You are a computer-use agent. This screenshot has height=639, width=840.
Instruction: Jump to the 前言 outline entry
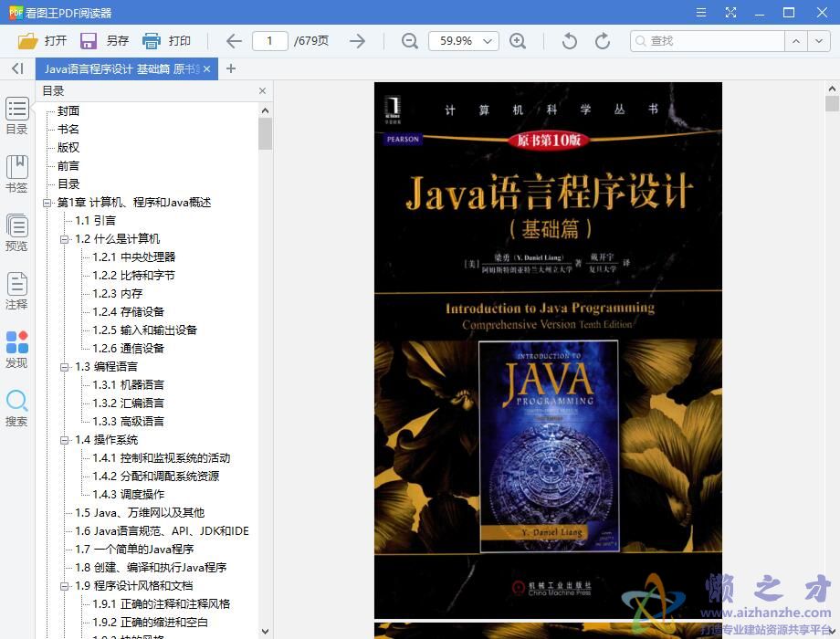click(x=68, y=165)
